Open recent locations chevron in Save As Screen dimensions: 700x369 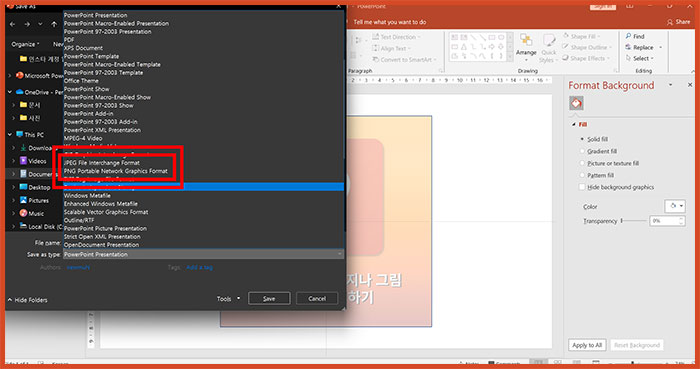[40, 24]
